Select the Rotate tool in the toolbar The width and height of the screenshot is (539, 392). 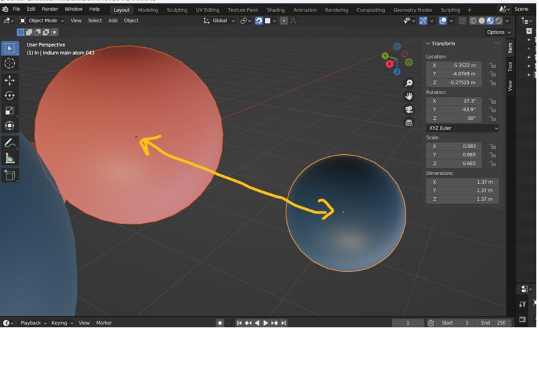(x=9, y=95)
